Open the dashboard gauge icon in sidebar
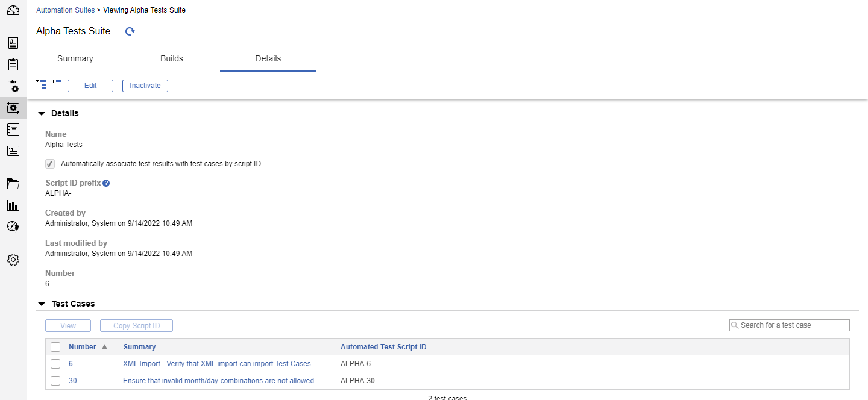 point(13,10)
